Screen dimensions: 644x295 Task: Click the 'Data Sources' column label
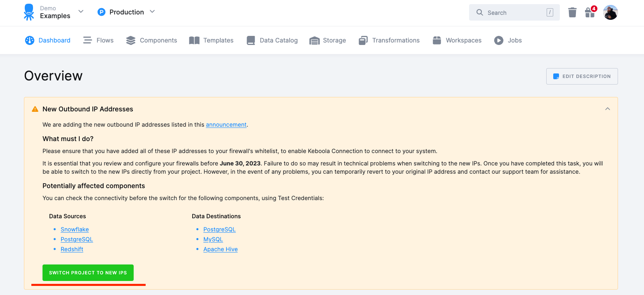point(68,216)
